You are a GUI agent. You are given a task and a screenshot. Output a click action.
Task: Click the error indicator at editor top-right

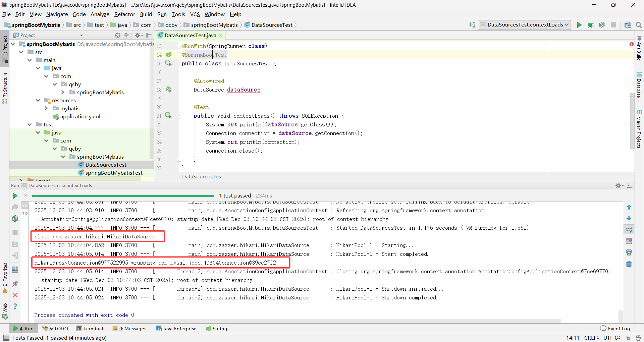[x=632, y=44]
